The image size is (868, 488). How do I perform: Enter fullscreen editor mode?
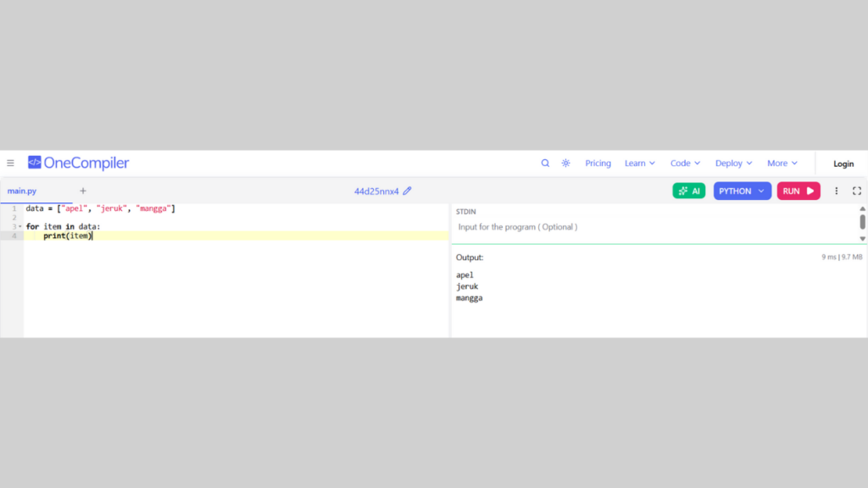pyautogui.click(x=857, y=191)
